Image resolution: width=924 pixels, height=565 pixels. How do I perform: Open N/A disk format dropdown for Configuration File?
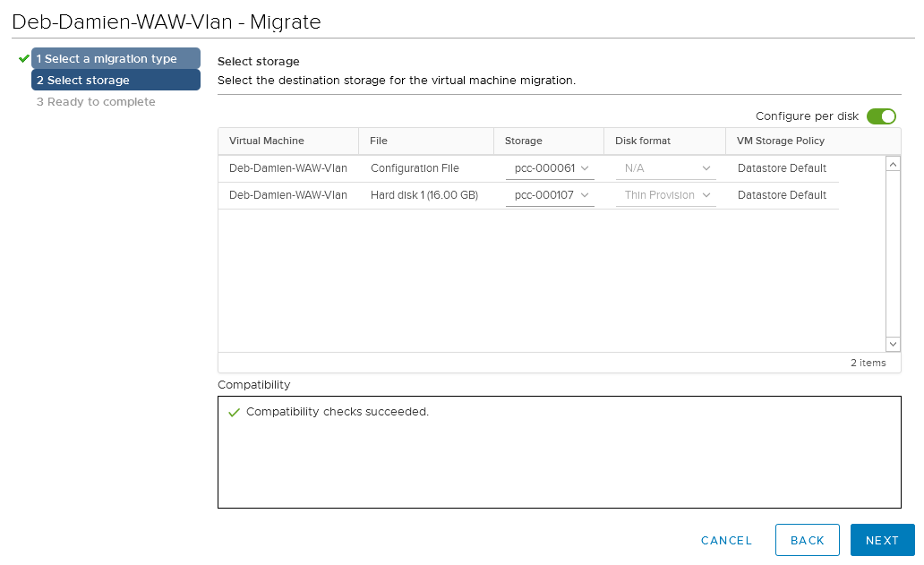(664, 167)
